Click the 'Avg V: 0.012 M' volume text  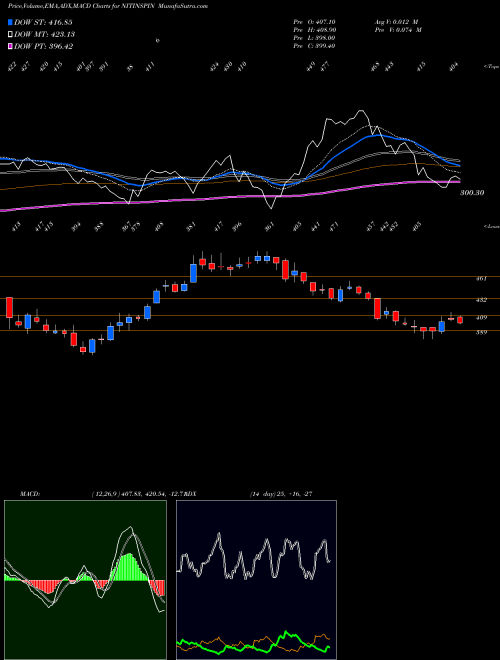point(397,22)
